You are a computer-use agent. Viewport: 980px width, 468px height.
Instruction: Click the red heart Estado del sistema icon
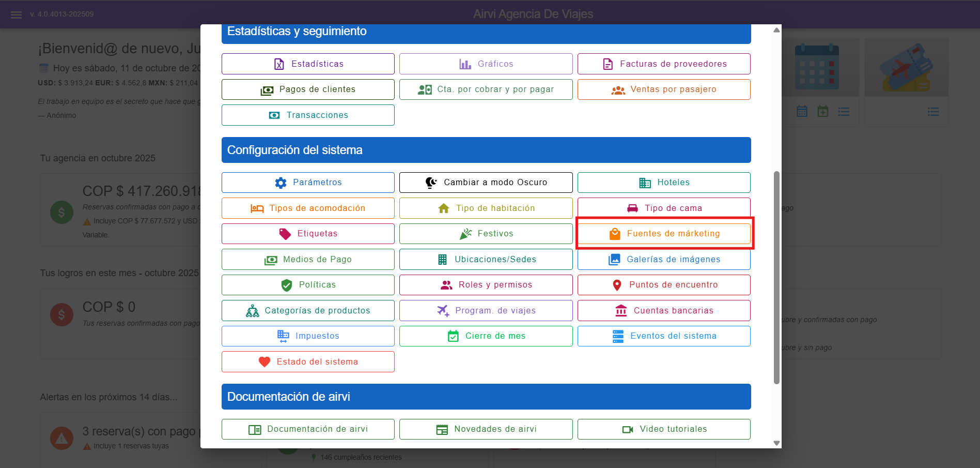coord(265,362)
